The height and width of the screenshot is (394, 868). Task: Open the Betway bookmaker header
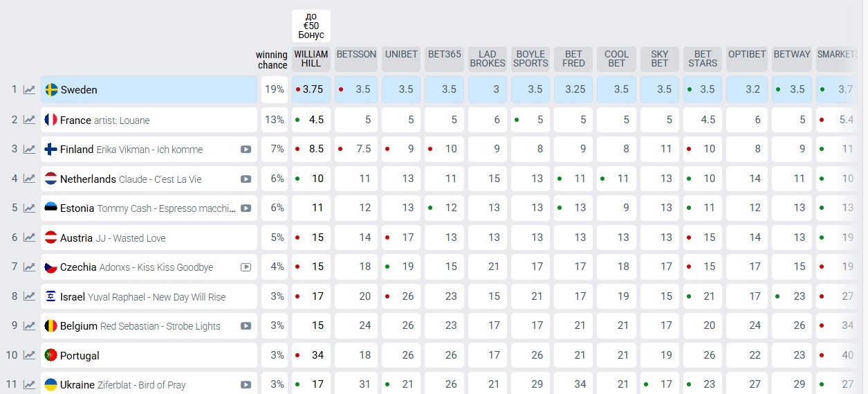point(792,55)
